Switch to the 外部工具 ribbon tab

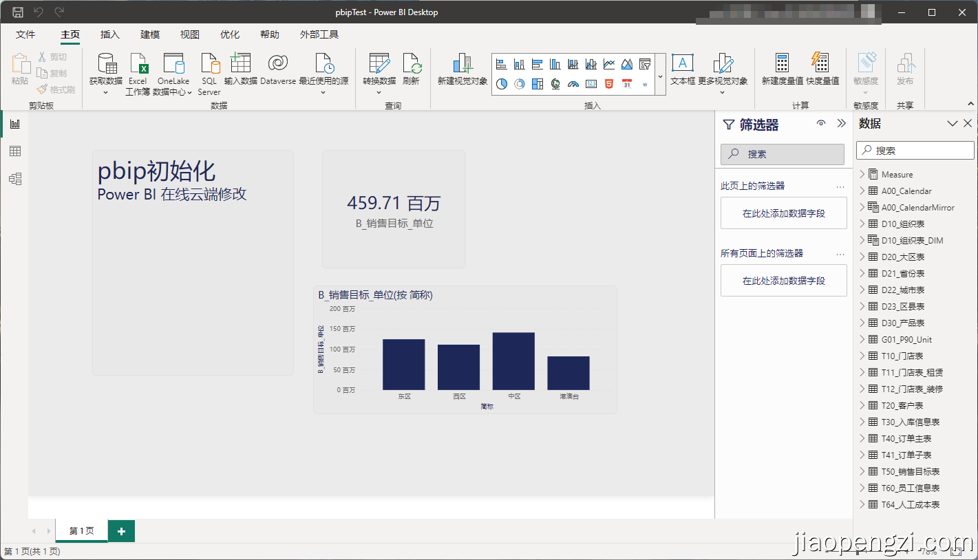[319, 35]
